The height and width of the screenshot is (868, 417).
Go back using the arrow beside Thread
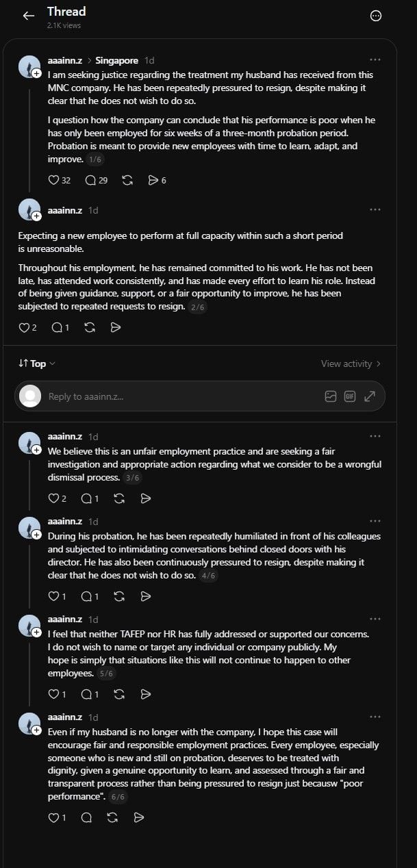[28, 16]
